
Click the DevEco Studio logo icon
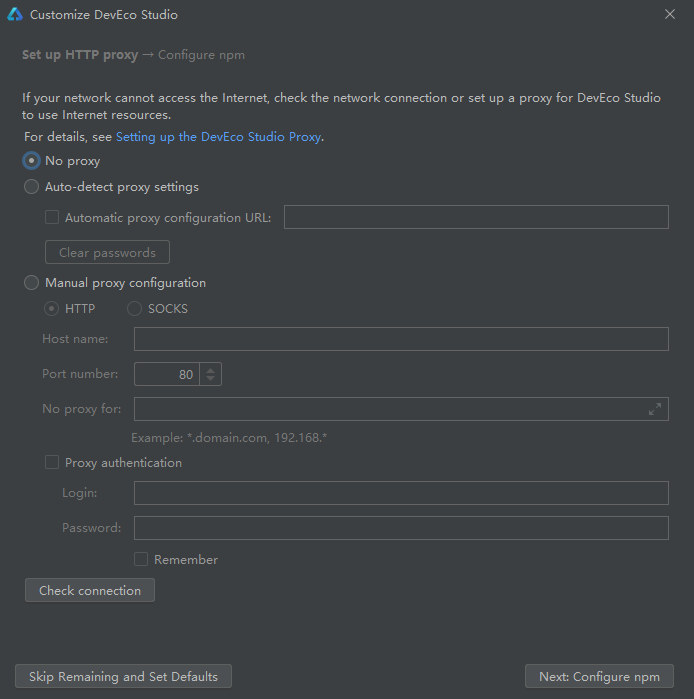click(15, 14)
